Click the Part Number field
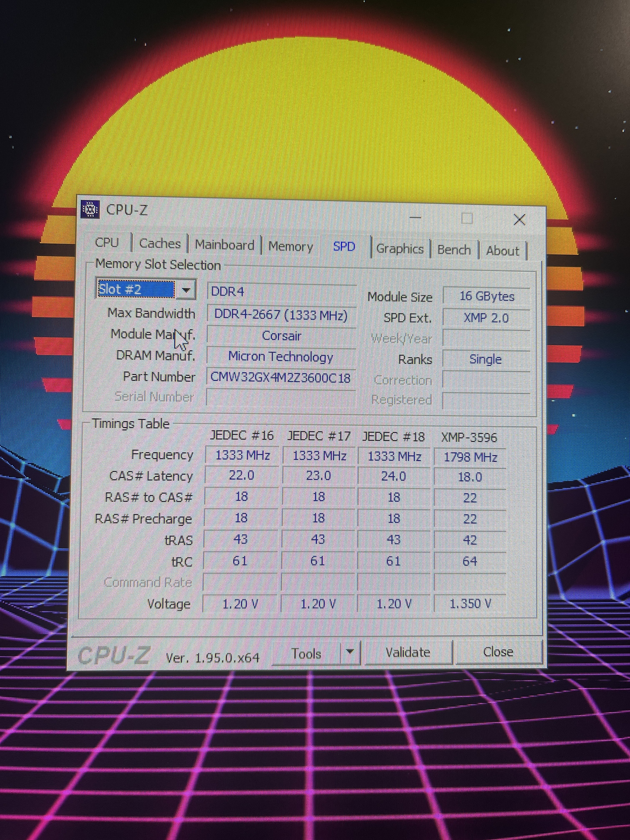The width and height of the screenshot is (630, 840). [x=281, y=377]
